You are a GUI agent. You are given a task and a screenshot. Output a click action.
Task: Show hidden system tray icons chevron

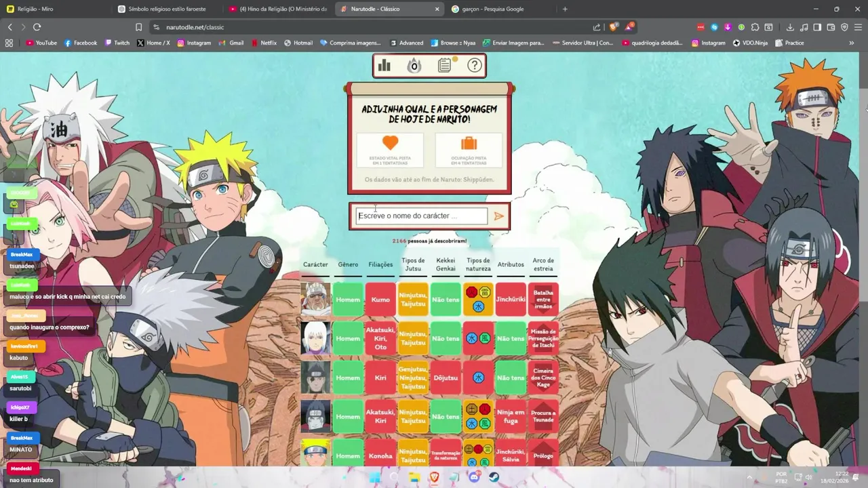click(x=749, y=477)
